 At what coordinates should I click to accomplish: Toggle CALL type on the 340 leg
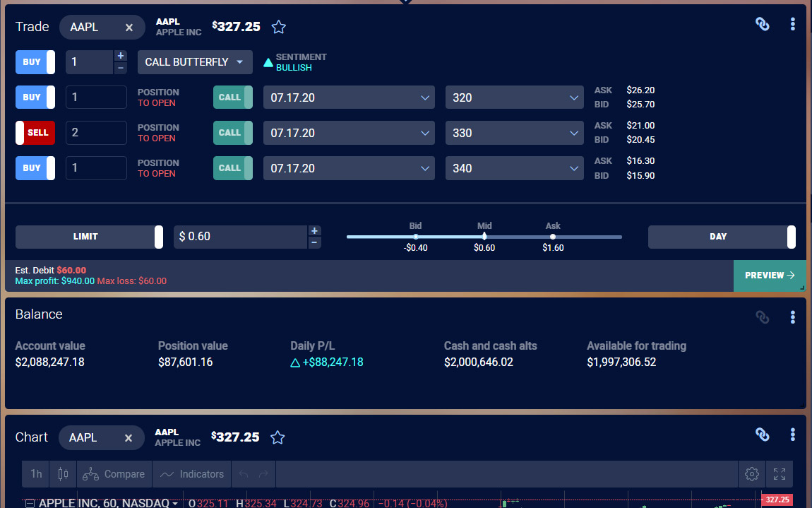pos(233,168)
